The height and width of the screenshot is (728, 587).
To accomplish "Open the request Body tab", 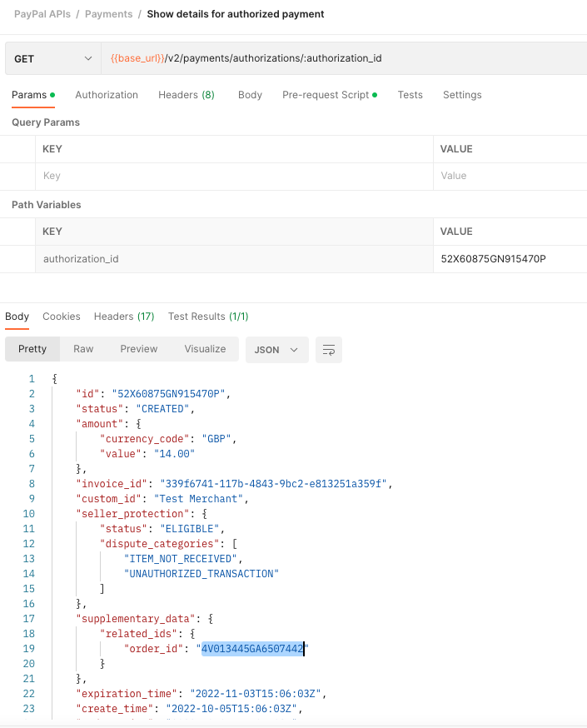I will (250, 95).
